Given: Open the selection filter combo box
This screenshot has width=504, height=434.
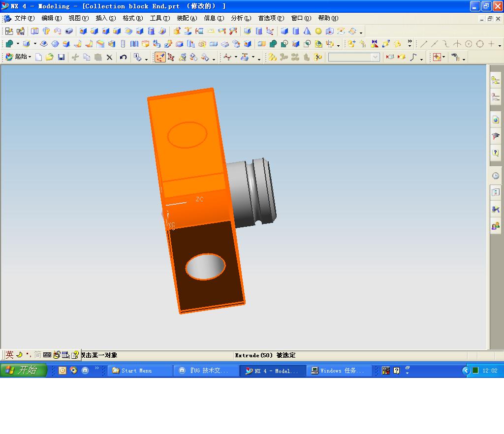Looking at the screenshot, I should 353,57.
